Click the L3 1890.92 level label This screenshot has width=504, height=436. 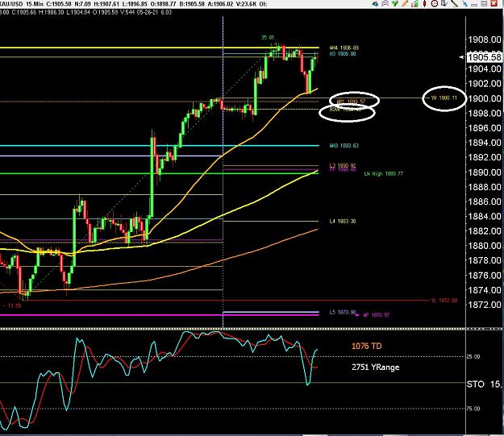343,166
